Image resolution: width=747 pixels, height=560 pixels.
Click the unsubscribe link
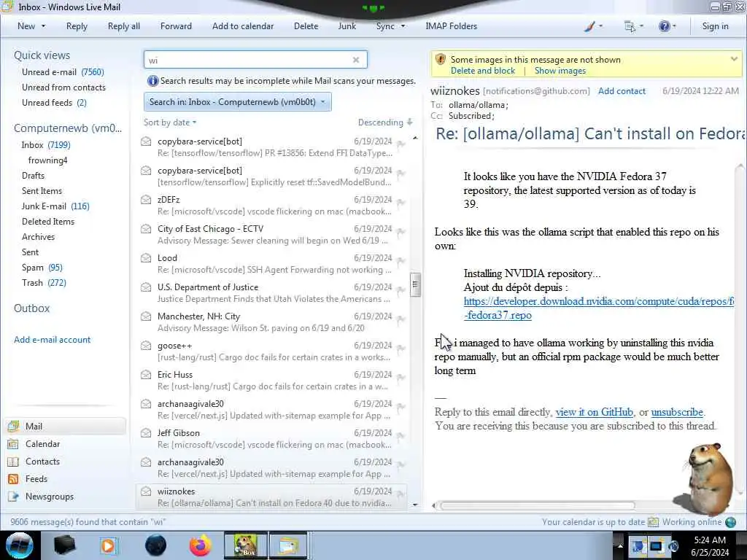677,412
